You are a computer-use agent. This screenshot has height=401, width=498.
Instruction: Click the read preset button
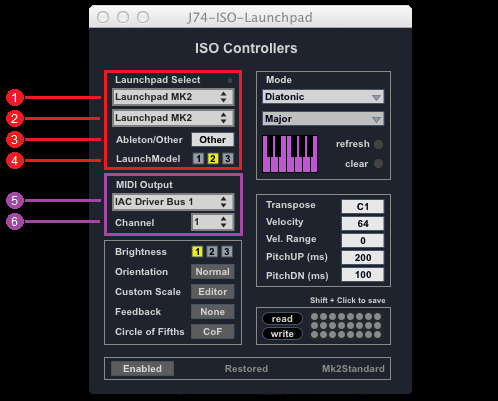click(282, 319)
